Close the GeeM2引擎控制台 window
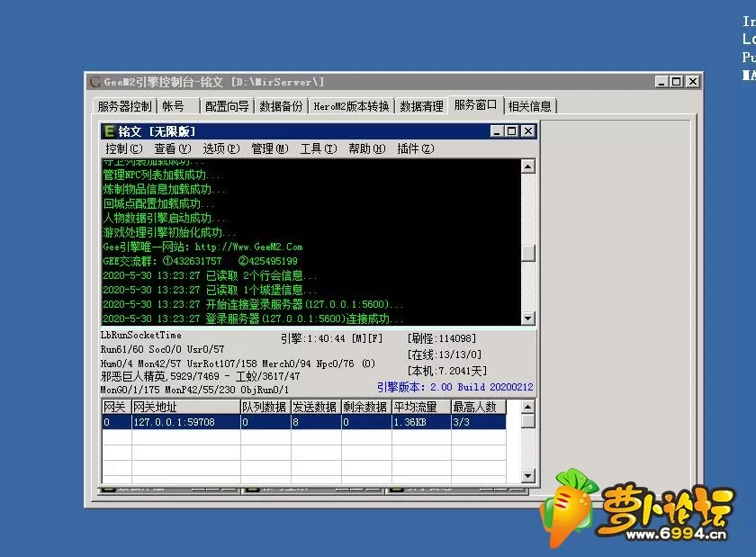This screenshot has height=557, width=756. [x=693, y=82]
